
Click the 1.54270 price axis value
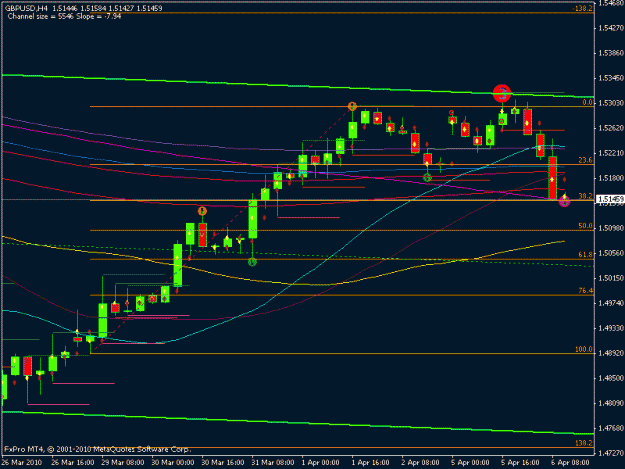[x=611, y=28]
